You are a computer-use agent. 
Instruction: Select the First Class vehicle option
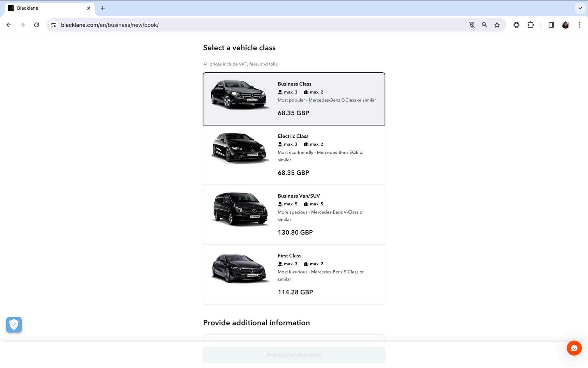294,275
